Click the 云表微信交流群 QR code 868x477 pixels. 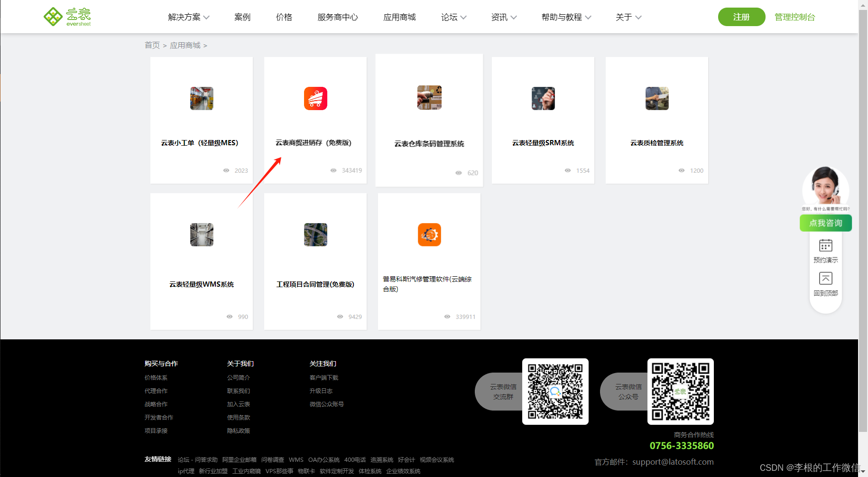(x=555, y=392)
